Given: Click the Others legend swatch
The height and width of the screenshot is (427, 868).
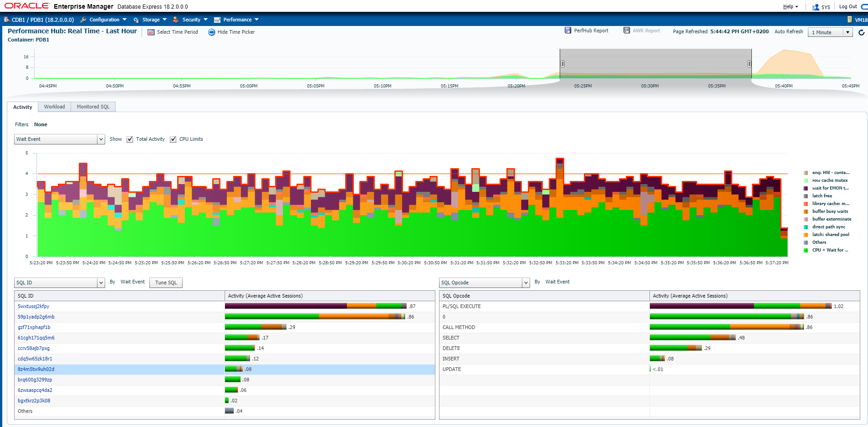Looking at the screenshot, I should (x=806, y=242).
